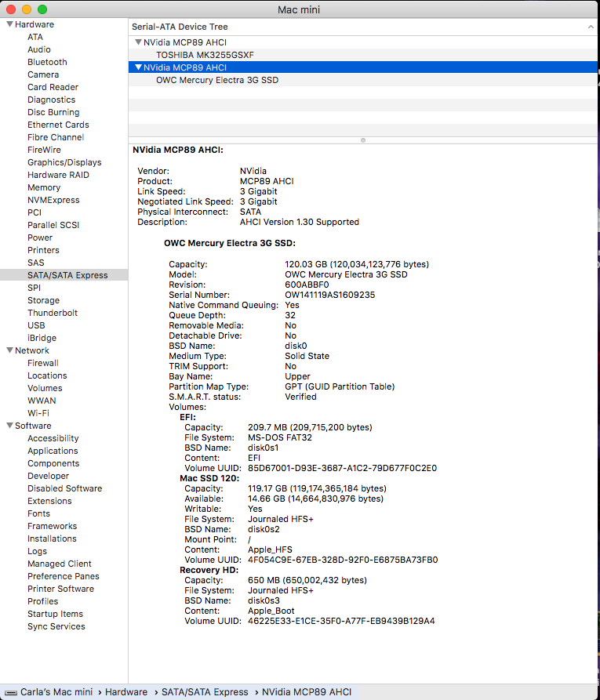Image resolution: width=600 pixels, height=700 pixels.
Task: Open Storage information
Action: (x=43, y=300)
